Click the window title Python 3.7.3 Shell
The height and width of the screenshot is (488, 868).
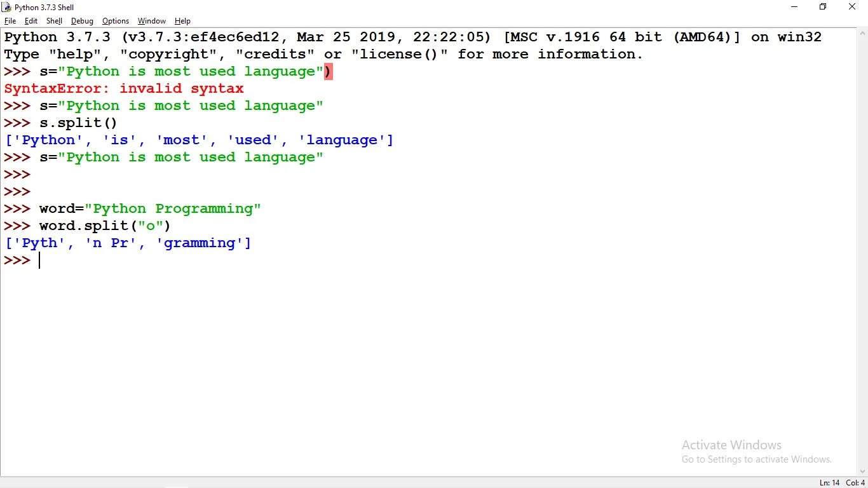[44, 7]
